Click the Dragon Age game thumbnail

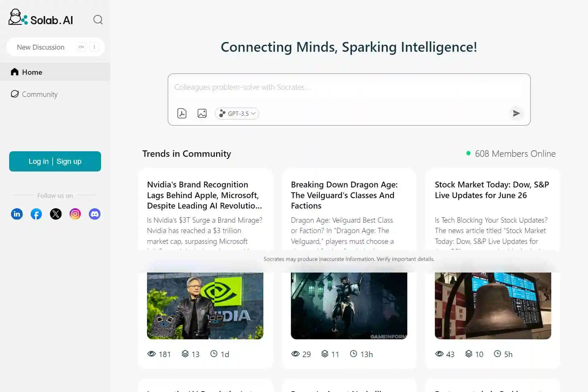pyautogui.click(x=349, y=306)
